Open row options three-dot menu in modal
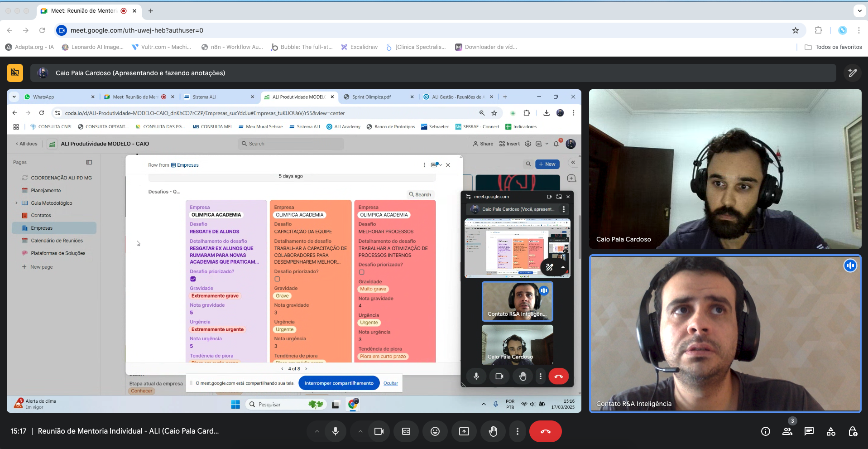This screenshot has height=449, width=868. click(x=424, y=165)
